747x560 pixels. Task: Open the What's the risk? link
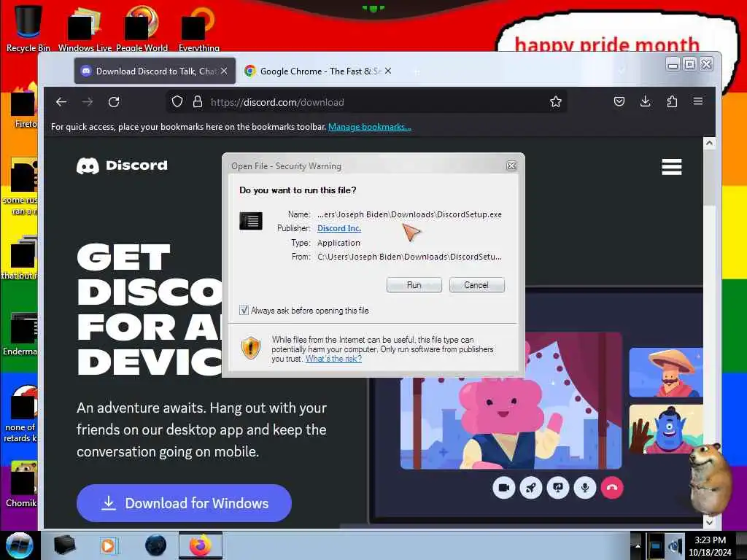coord(333,359)
